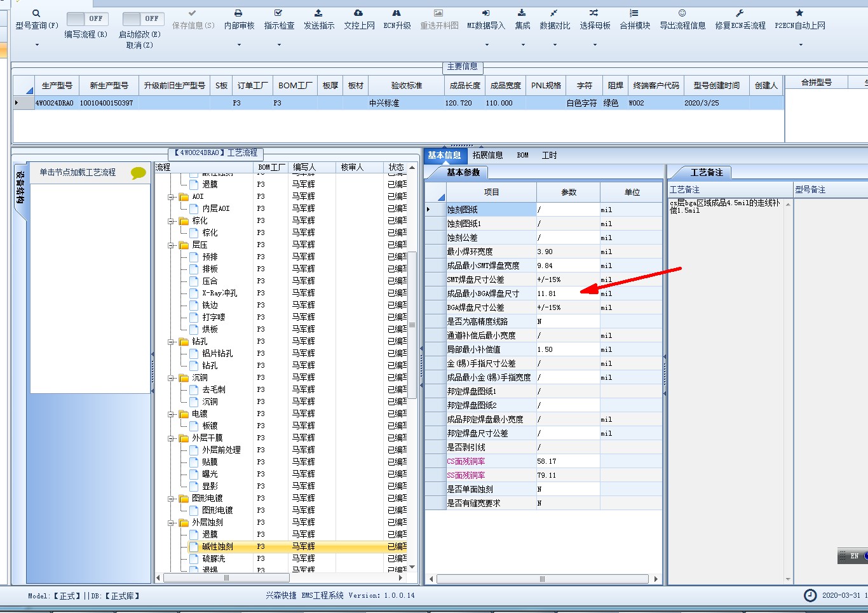
Task: Sort by the 成品长度 column header
Action: point(465,85)
